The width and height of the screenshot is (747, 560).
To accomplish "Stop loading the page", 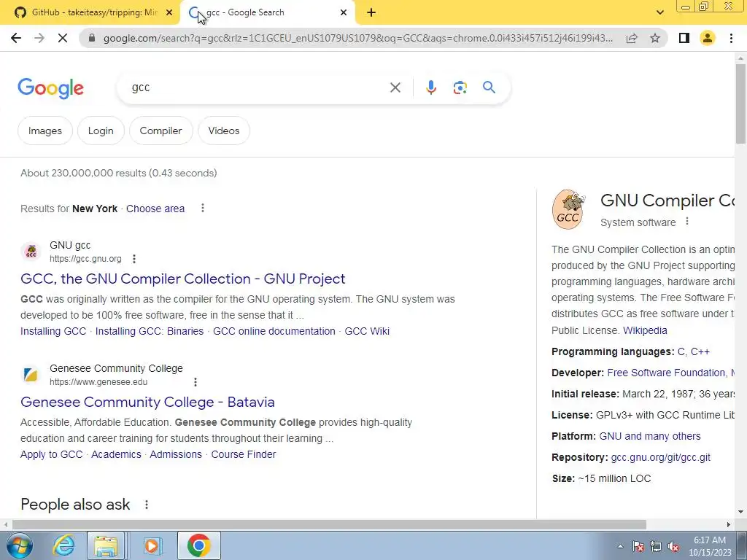I will pyautogui.click(x=63, y=38).
